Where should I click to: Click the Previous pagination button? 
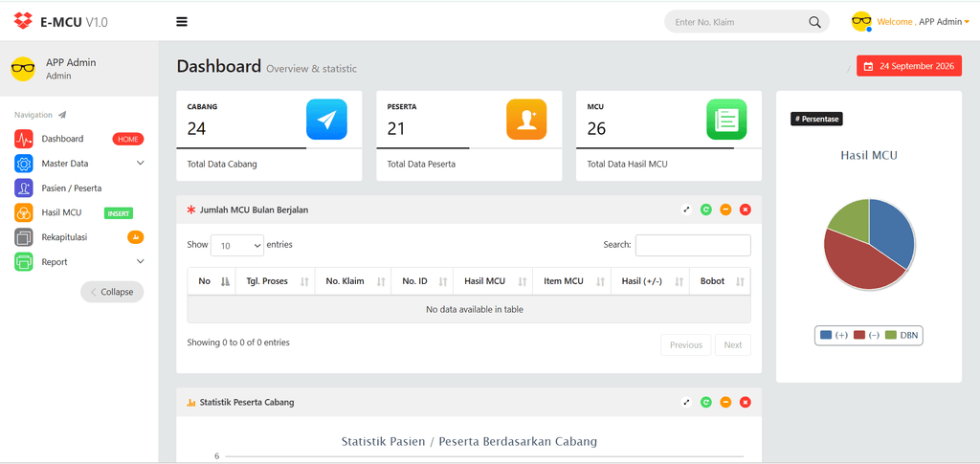click(685, 344)
